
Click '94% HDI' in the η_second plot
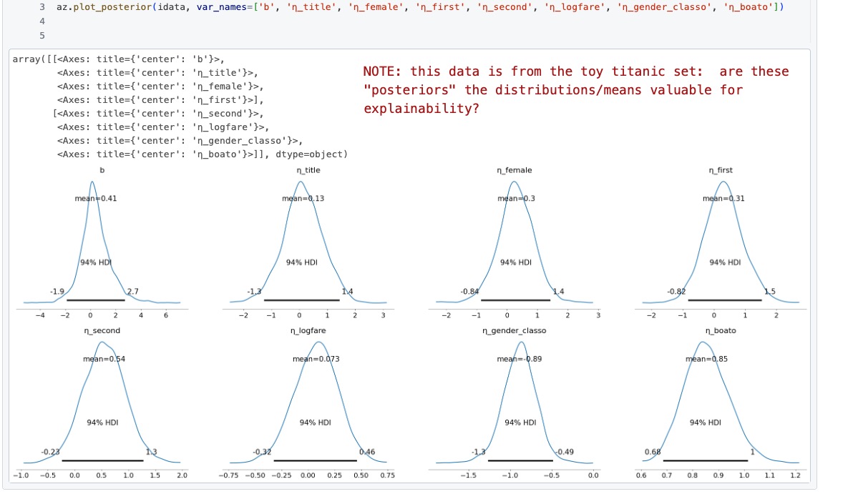[x=102, y=423]
